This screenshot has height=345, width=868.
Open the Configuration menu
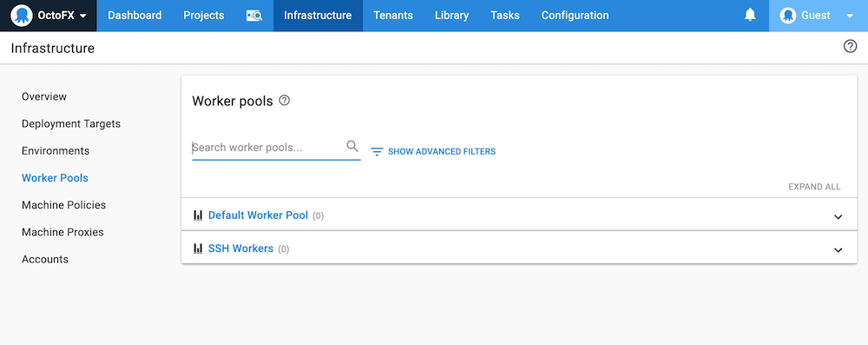[575, 16]
